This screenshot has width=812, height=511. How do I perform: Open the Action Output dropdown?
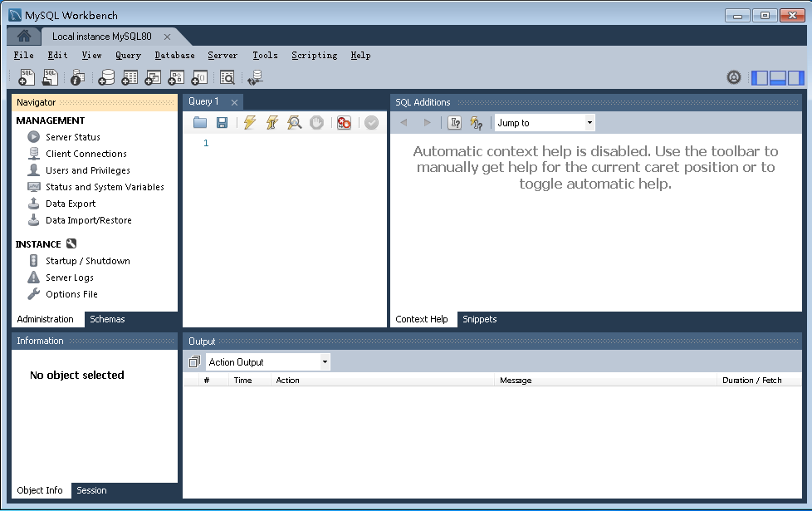coord(267,361)
